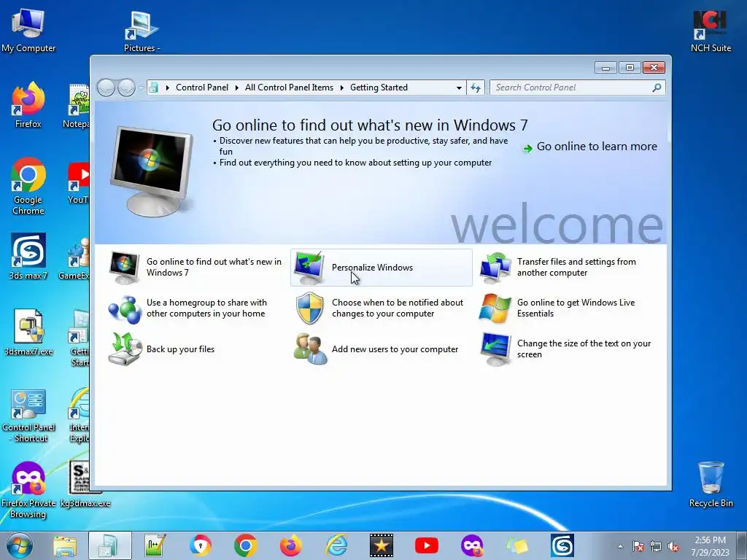Switch to the Control Panel taskbar button

coord(110,545)
